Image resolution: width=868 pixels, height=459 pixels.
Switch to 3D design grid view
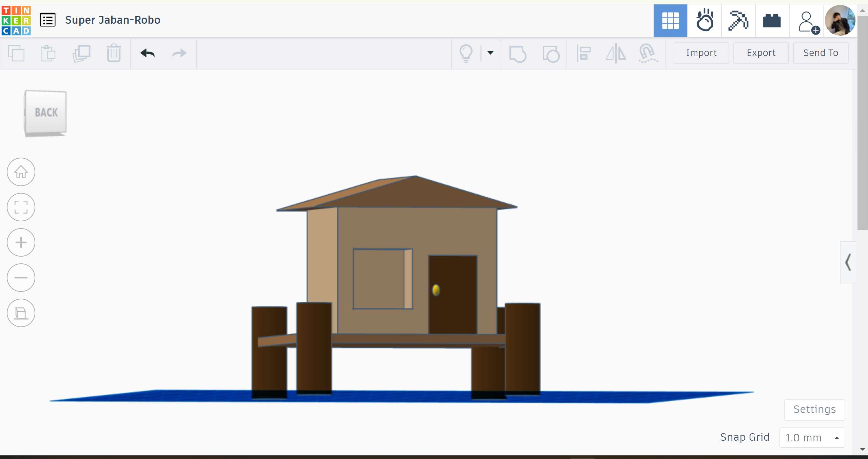coord(670,21)
